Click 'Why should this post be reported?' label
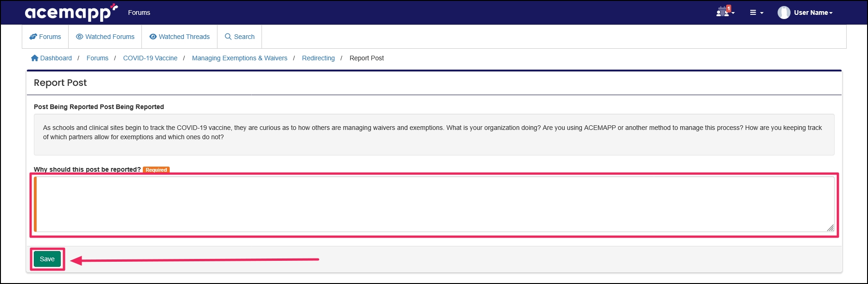 87,169
